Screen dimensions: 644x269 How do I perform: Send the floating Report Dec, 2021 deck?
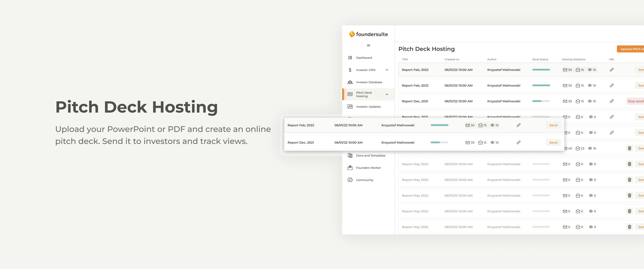pos(553,142)
